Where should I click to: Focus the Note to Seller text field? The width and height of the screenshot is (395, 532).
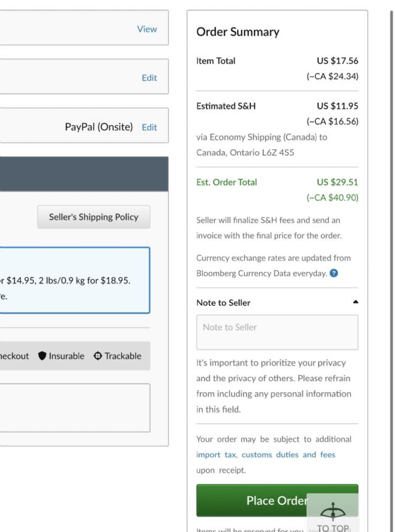pos(277,332)
